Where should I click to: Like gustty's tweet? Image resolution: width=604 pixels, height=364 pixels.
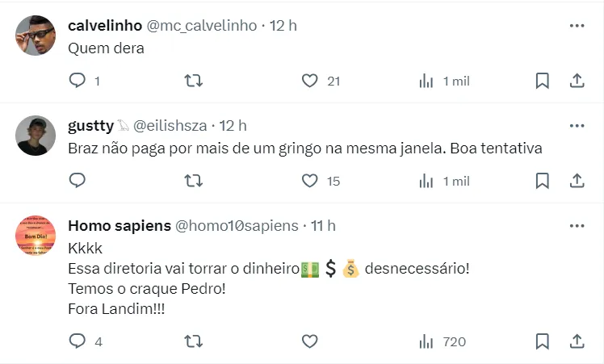[x=310, y=181]
